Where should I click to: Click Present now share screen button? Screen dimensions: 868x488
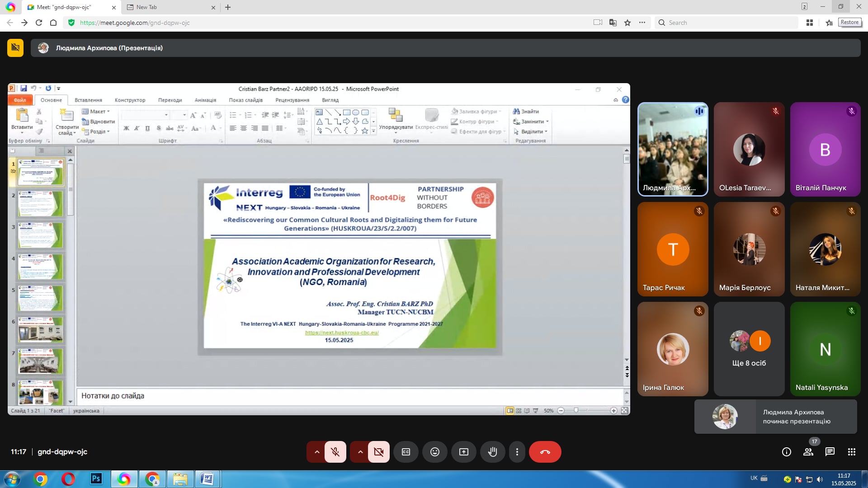tap(464, 452)
